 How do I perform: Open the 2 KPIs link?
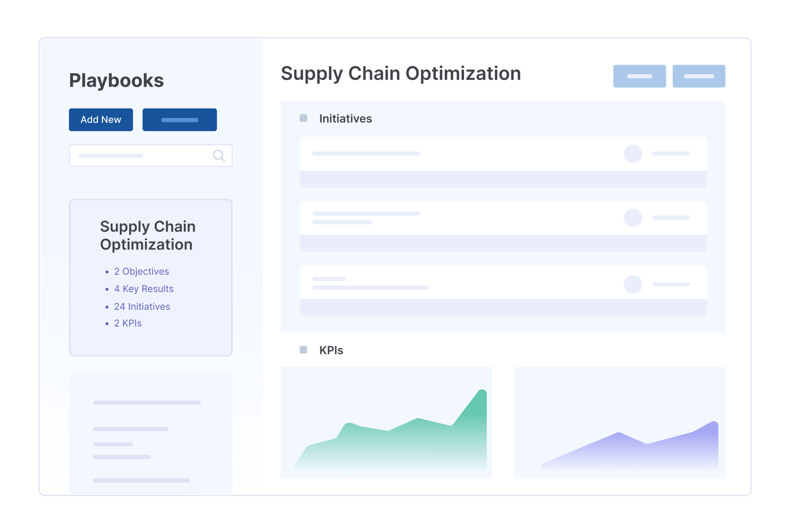(x=128, y=323)
